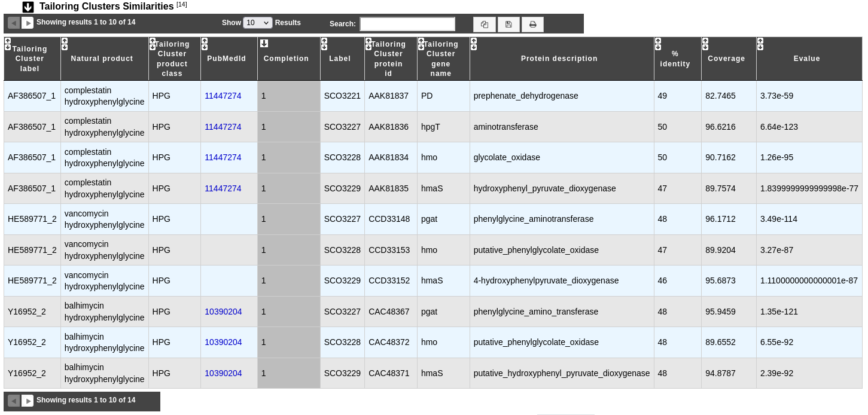Click the print table icon button

coord(532,25)
